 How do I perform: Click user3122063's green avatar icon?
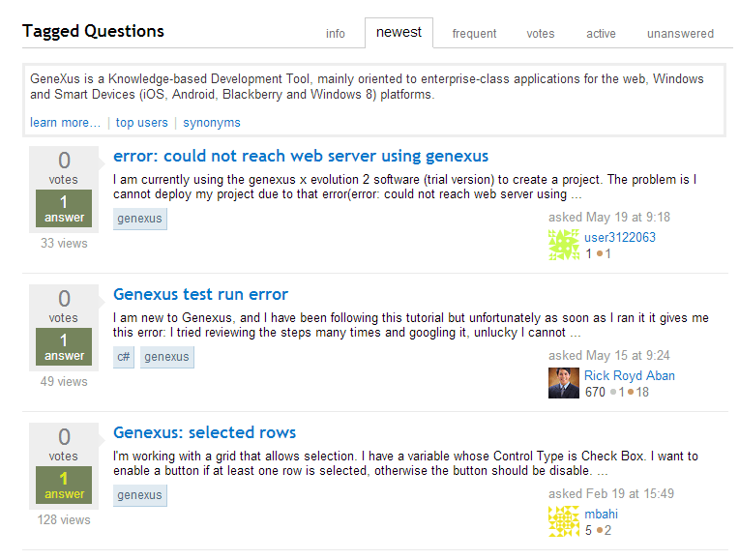[x=564, y=245]
